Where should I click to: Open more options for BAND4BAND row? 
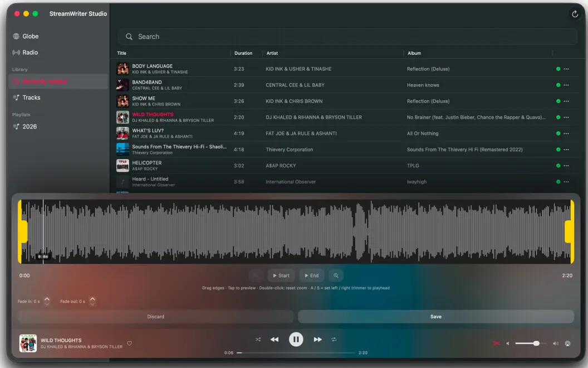point(566,85)
